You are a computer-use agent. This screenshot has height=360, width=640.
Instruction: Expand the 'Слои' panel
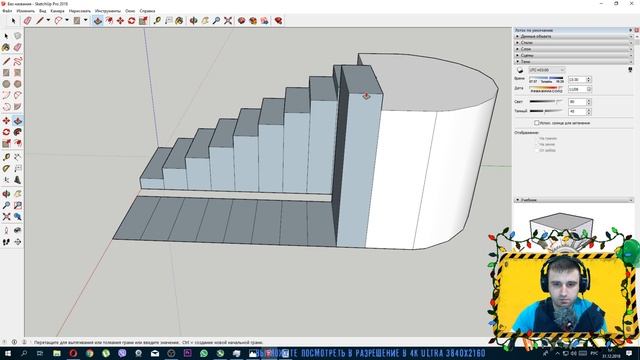click(x=573, y=49)
